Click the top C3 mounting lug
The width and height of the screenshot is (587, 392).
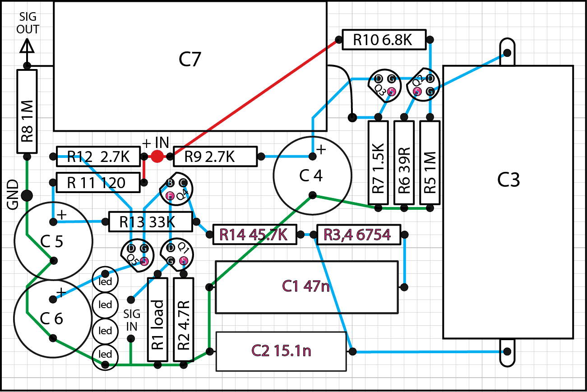[x=508, y=52]
